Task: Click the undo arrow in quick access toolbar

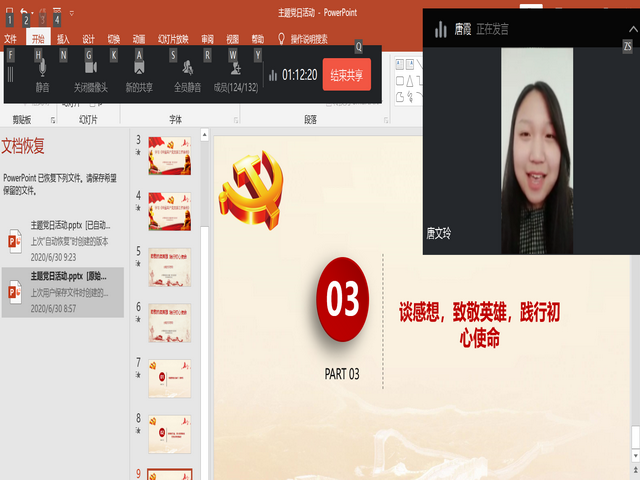Action: (25, 12)
